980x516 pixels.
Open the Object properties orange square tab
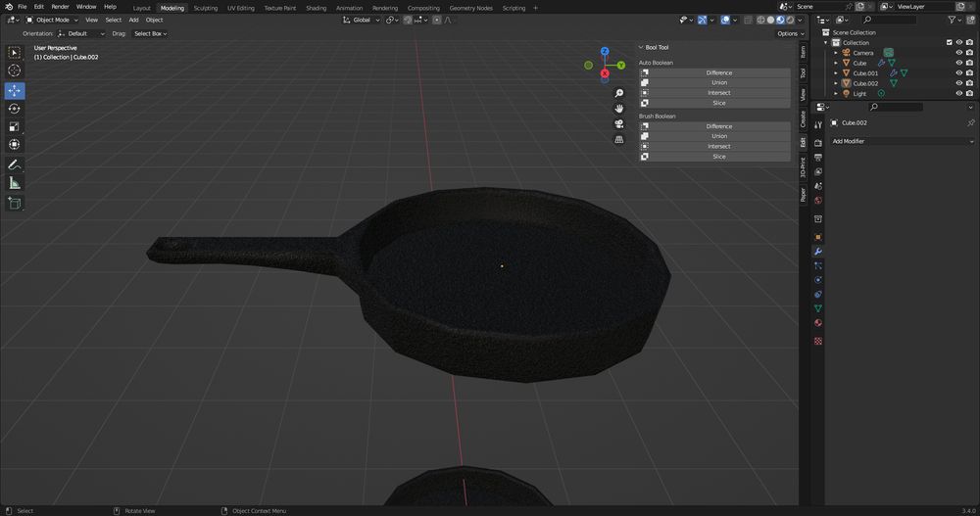(x=818, y=237)
